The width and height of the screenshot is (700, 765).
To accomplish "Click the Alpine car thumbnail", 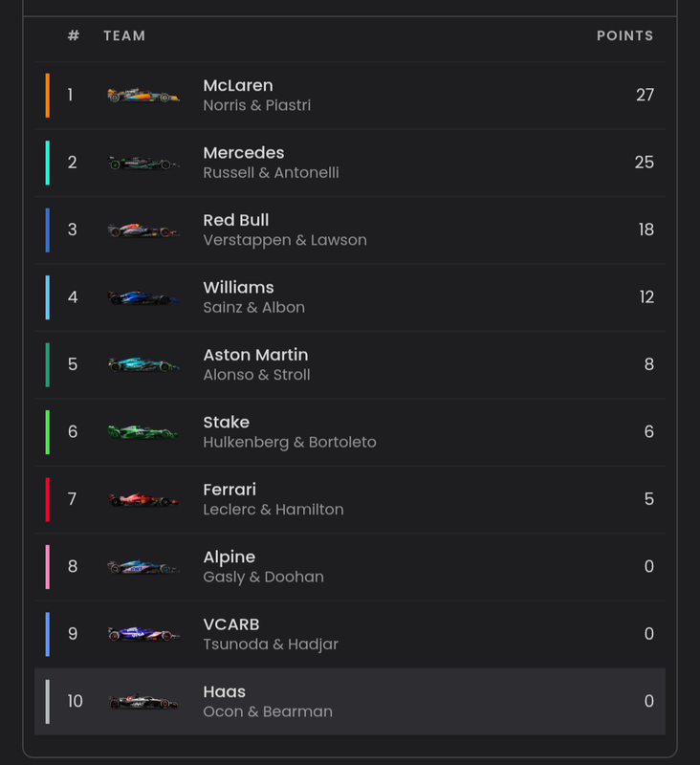I will point(143,567).
